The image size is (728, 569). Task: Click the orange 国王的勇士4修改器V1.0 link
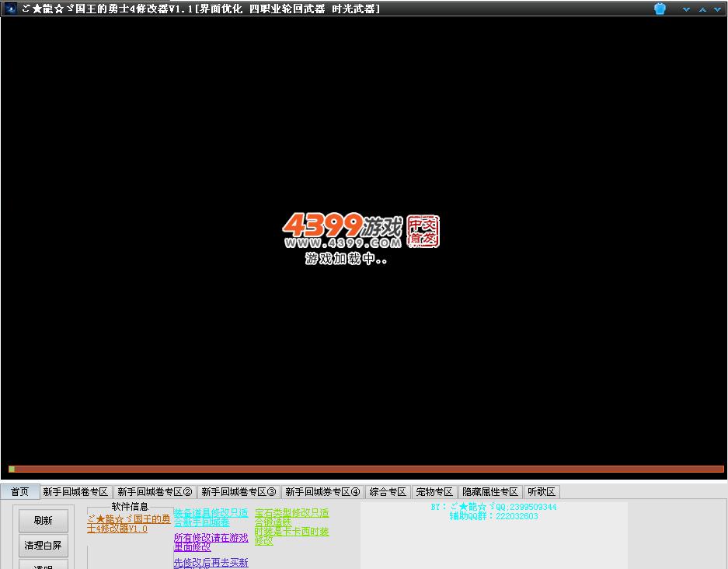(129, 523)
